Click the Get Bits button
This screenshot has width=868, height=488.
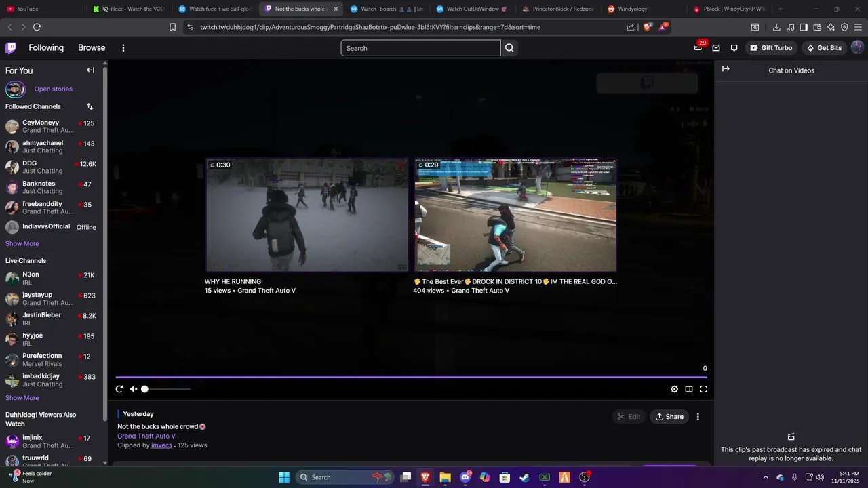[824, 48]
